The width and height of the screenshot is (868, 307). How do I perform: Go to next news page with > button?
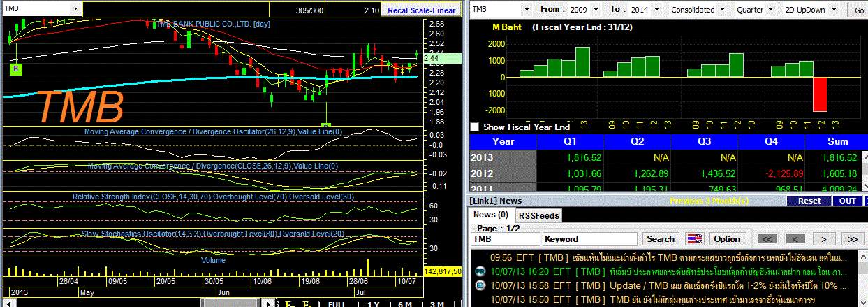tap(824, 239)
